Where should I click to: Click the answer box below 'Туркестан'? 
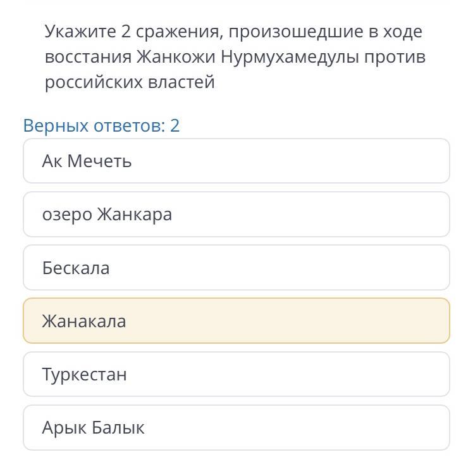pos(236,427)
